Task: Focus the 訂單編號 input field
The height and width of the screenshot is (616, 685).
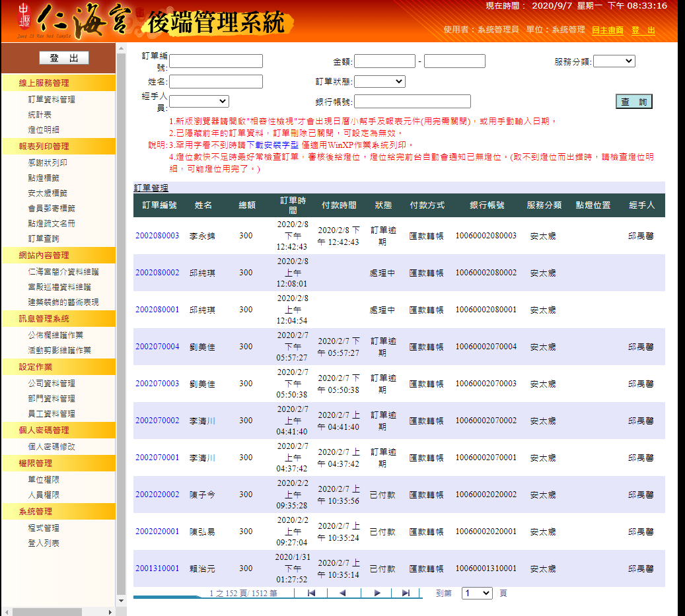Action: 216,61
